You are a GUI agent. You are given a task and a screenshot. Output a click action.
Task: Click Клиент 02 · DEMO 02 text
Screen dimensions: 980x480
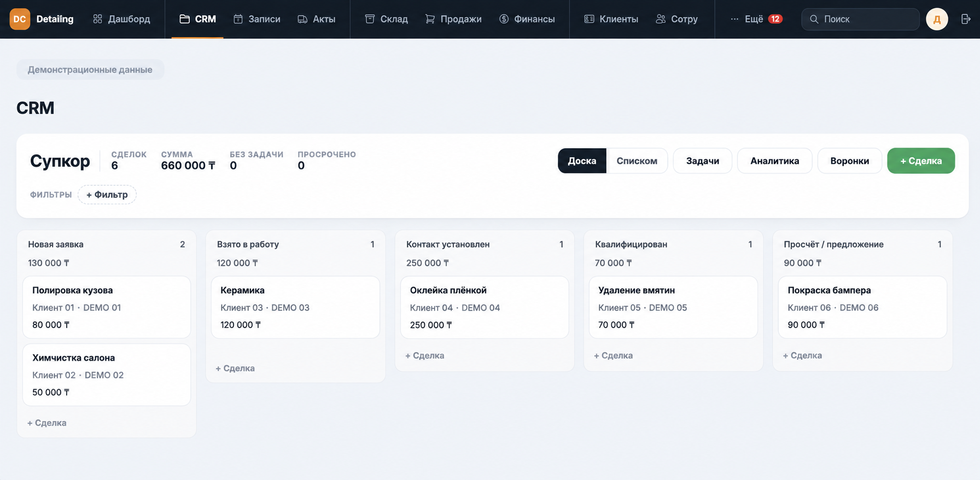click(78, 375)
